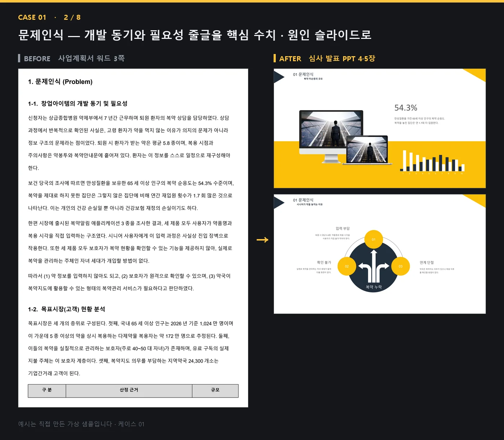The image size is (504, 440).
Task: Click the '1. 문제인식 (Problem)' document heading
Action: click(60, 82)
